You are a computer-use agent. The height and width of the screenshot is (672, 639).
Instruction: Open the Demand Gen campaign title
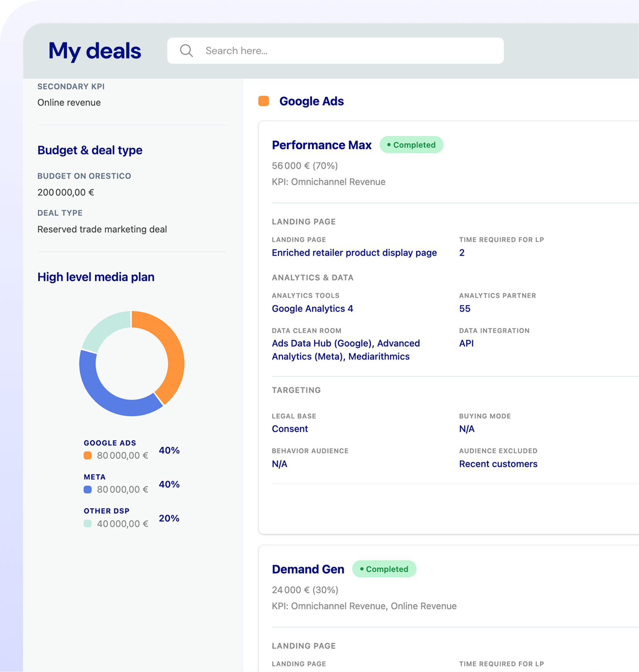pos(308,569)
